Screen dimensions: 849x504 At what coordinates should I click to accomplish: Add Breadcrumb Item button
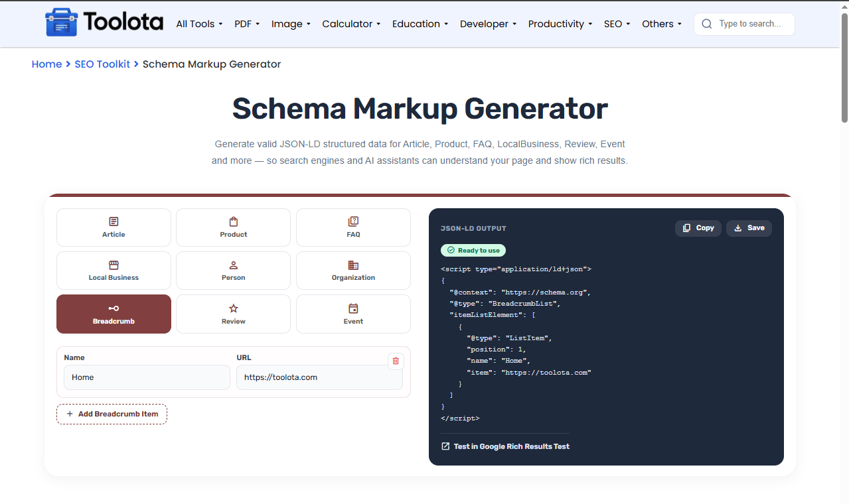click(112, 414)
